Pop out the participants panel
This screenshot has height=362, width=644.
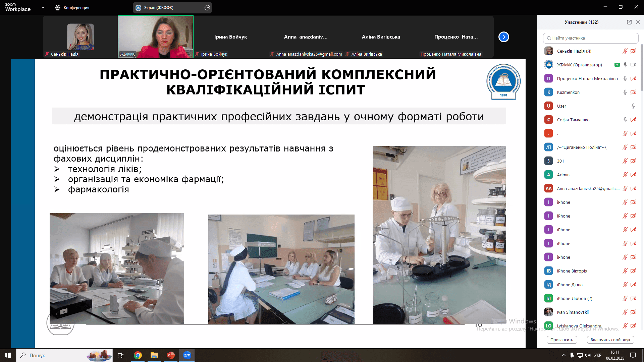tap(629, 22)
